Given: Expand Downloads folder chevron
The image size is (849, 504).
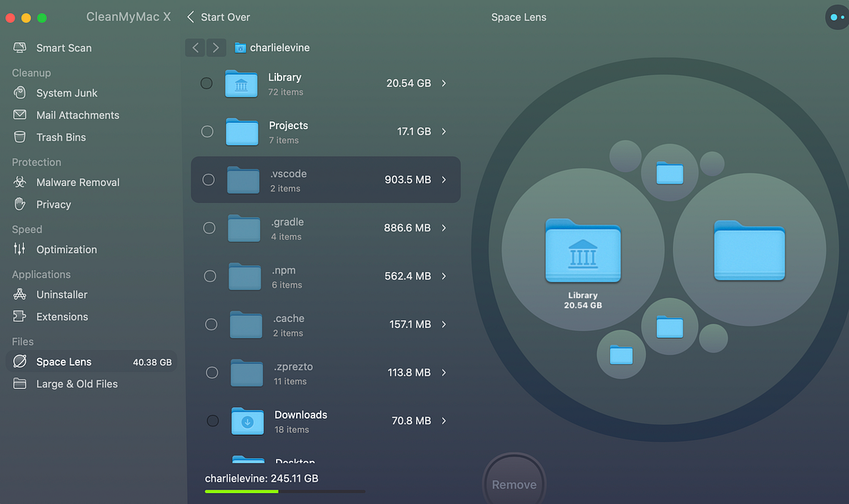Looking at the screenshot, I should click(444, 421).
